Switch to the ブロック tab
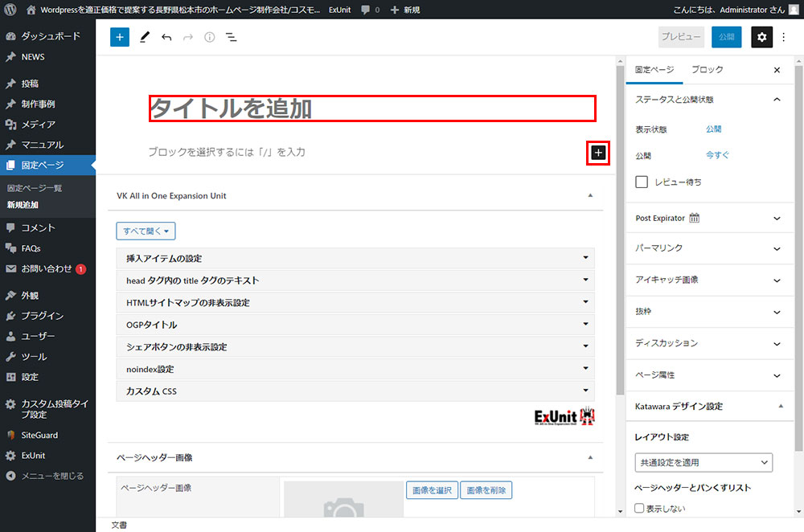 point(707,70)
